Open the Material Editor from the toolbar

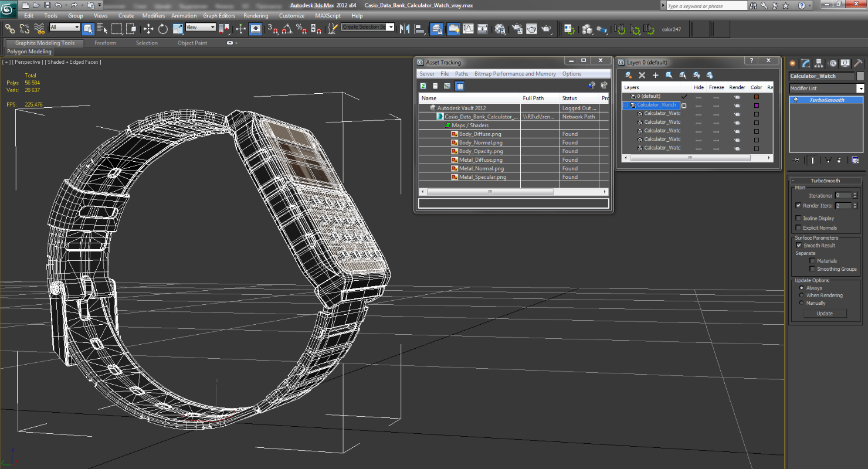(x=500, y=29)
